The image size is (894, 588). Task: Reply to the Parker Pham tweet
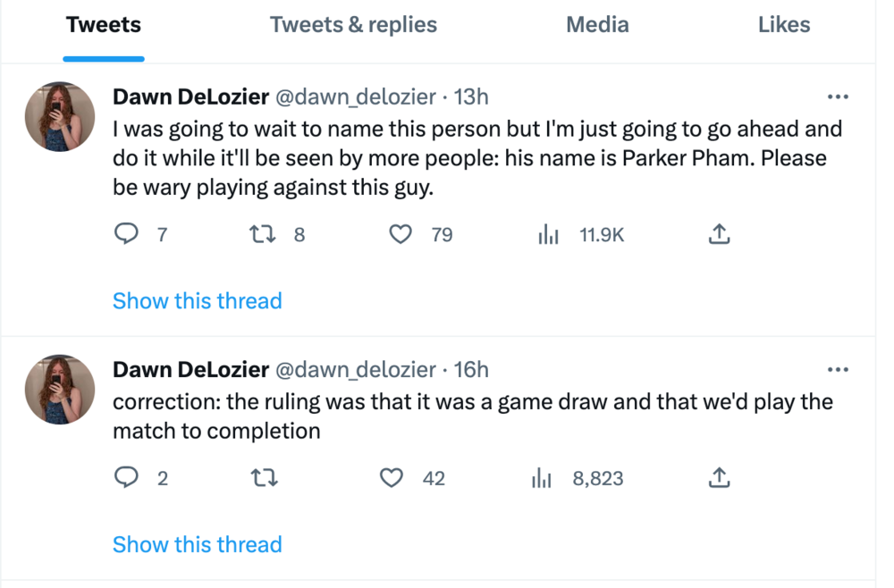(127, 234)
